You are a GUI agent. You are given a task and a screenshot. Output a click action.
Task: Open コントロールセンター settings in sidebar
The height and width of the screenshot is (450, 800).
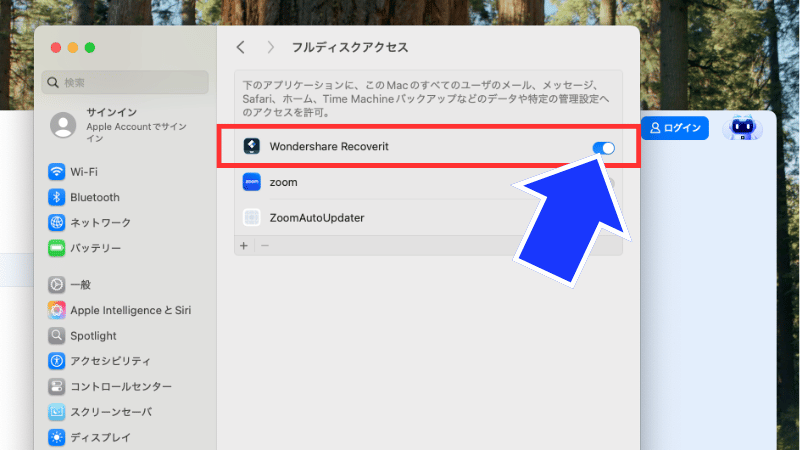tap(121, 387)
